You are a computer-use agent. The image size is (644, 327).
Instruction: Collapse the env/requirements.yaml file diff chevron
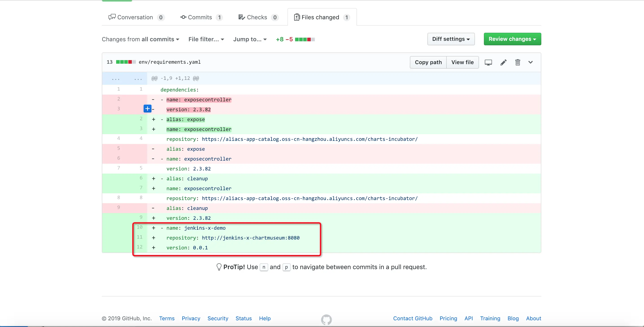[531, 62]
